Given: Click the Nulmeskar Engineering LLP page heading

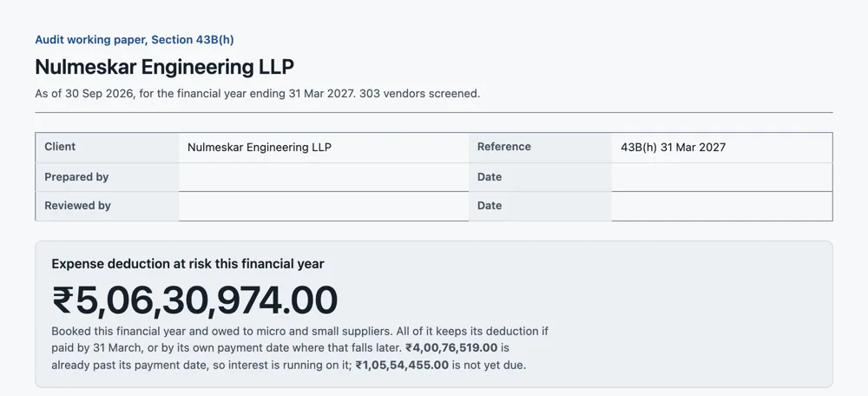Looking at the screenshot, I should [164, 67].
